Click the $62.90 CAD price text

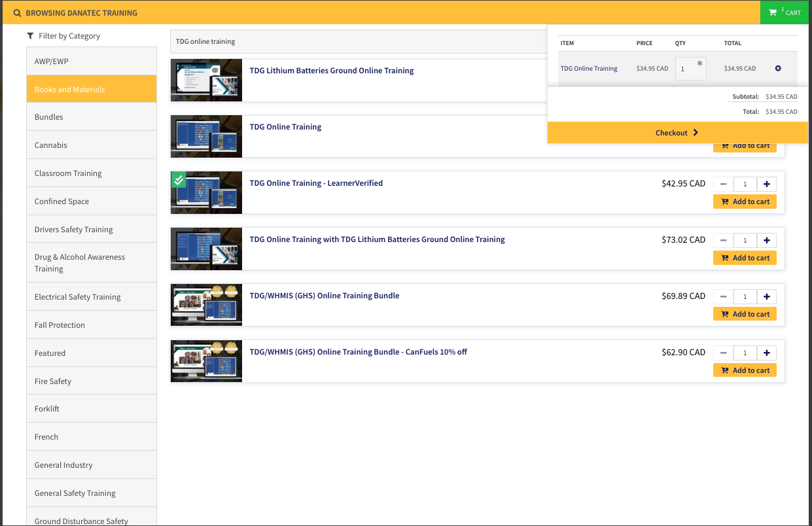(x=683, y=352)
